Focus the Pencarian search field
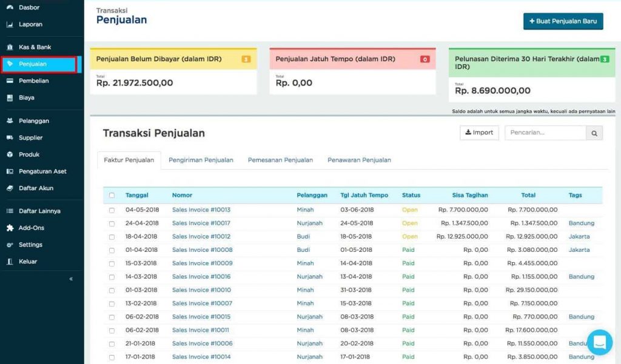 (x=545, y=133)
